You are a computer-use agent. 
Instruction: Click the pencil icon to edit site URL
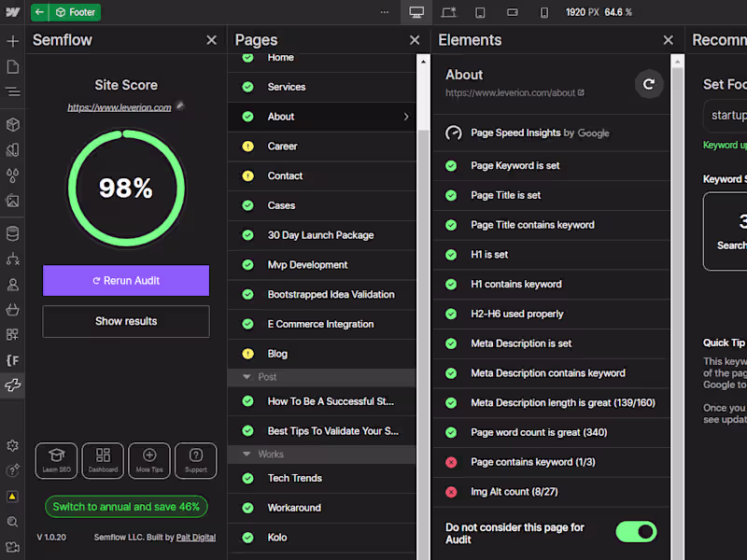180,105
